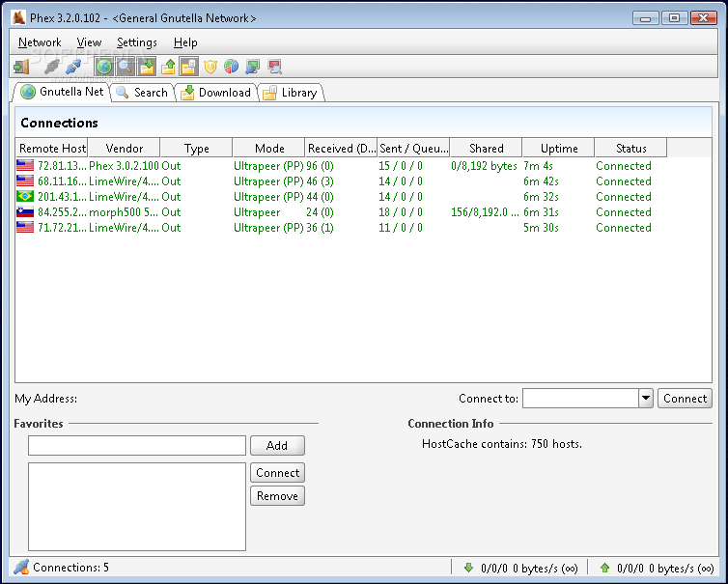Screen dimensions: 728x584
Task: Sort by Received column header
Action: pyautogui.click(x=341, y=148)
